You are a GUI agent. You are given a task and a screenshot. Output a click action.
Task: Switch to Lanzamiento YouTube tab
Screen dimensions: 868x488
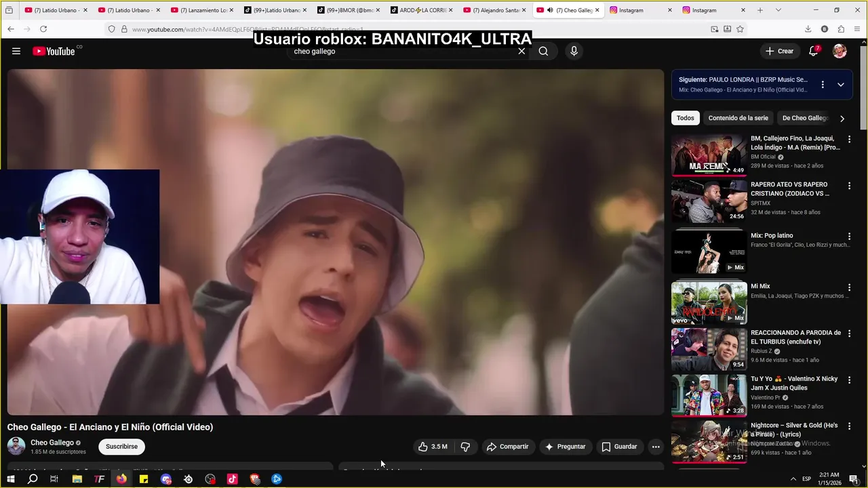coord(203,10)
